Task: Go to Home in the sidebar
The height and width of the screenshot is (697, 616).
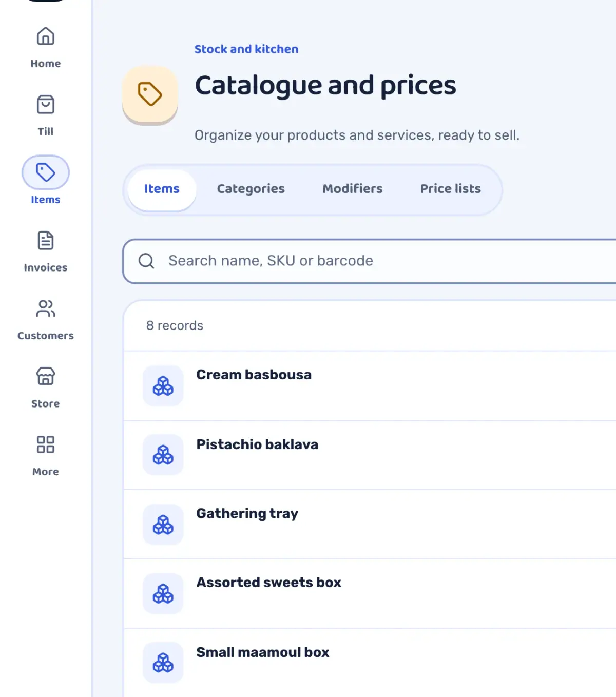Action: pos(46,47)
